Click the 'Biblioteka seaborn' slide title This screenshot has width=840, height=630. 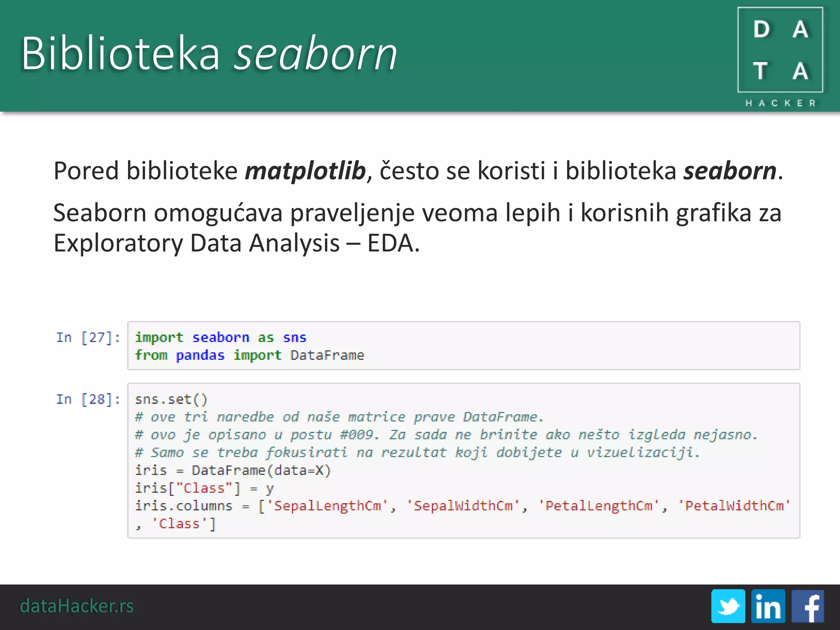[209, 53]
